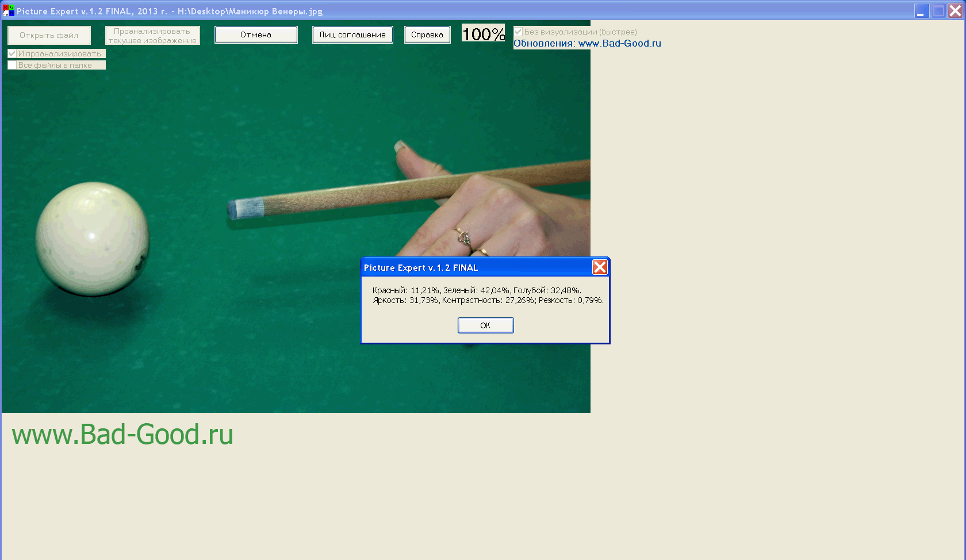
Task: Open the 'Обновления: www.Bad-Good.ru' link
Action: coord(587,44)
